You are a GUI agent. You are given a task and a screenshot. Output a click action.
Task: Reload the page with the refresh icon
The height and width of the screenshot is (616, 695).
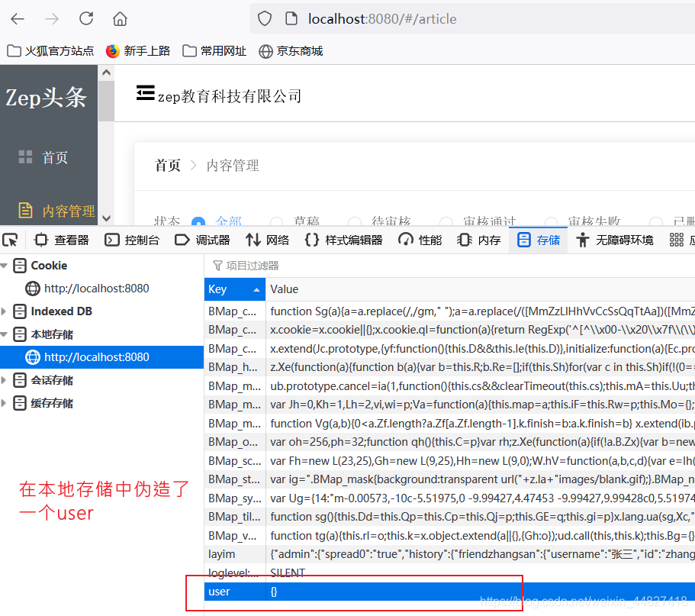point(86,18)
